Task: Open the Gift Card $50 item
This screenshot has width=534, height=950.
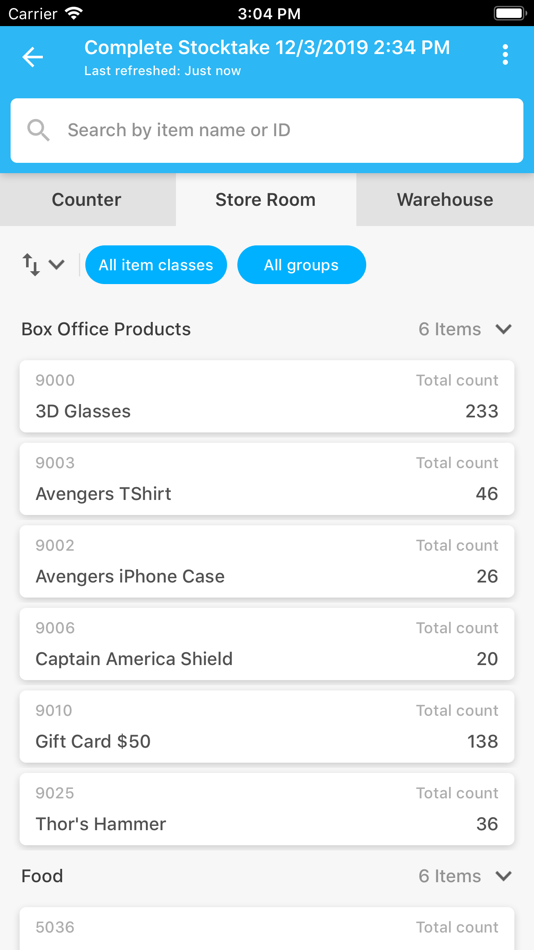Action: coord(267,726)
